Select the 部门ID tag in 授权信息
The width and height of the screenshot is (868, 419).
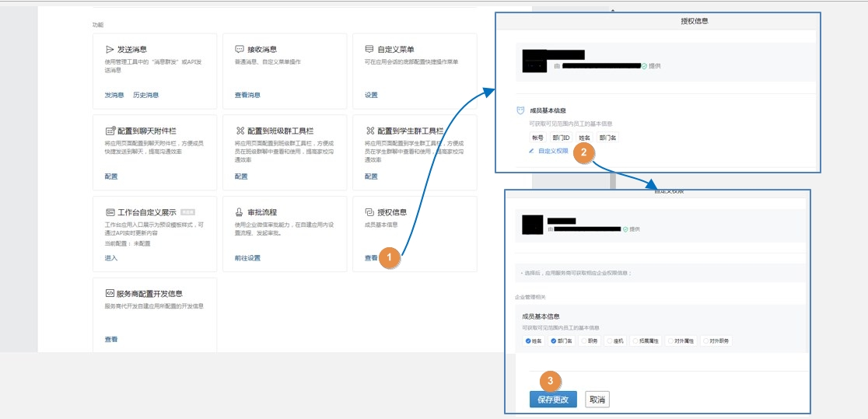tap(561, 138)
